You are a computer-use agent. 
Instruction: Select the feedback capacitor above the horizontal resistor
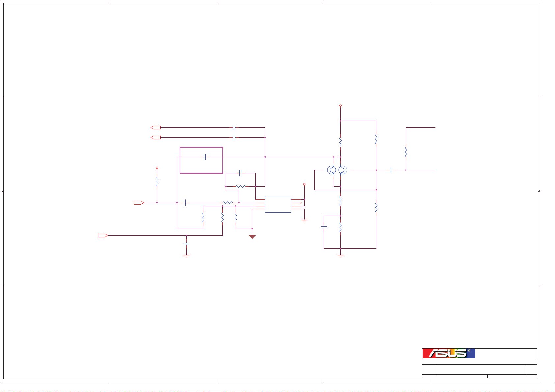coord(240,173)
